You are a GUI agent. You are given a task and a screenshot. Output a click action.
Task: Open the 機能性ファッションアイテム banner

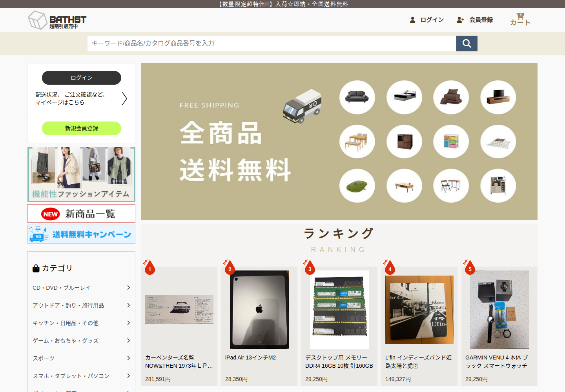(81, 174)
